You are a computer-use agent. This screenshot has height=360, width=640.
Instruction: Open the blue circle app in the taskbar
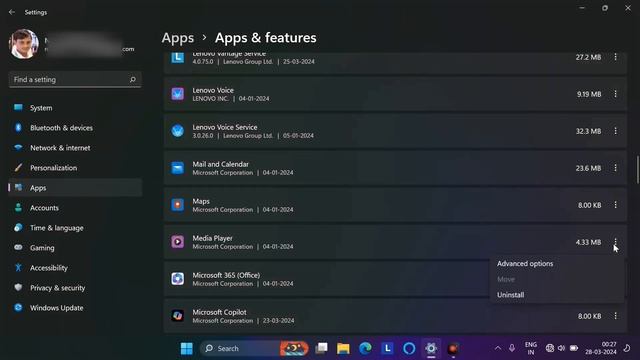pyautogui.click(x=409, y=348)
